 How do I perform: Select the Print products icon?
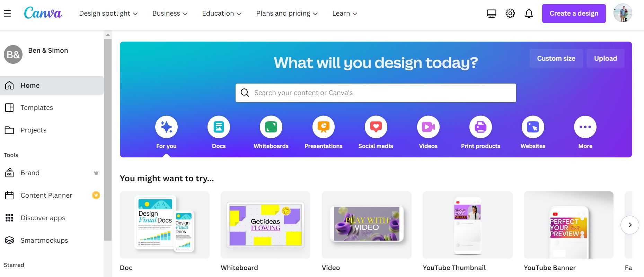click(480, 127)
